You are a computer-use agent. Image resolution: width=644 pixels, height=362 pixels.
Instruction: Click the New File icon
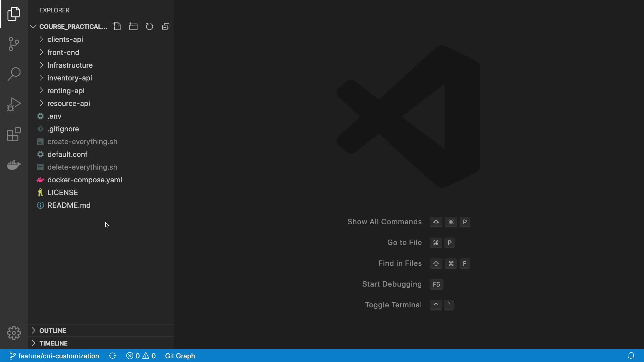coord(117,26)
